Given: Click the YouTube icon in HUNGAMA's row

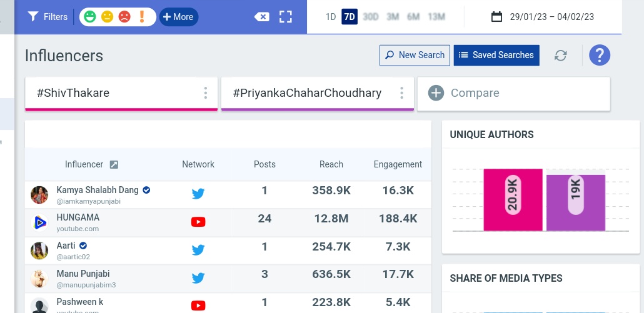Looking at the screenshot, I should [x=198, y=222].
